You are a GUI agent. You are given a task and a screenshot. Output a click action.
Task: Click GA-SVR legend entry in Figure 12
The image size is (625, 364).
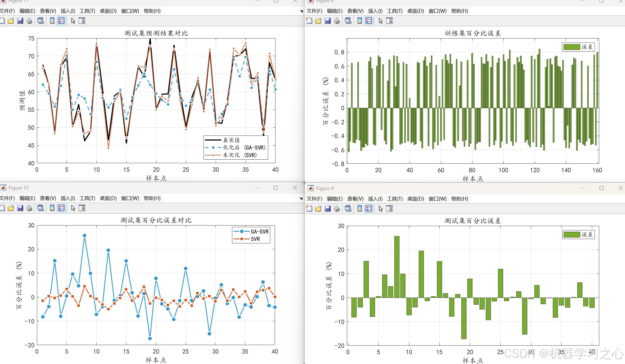259,231
